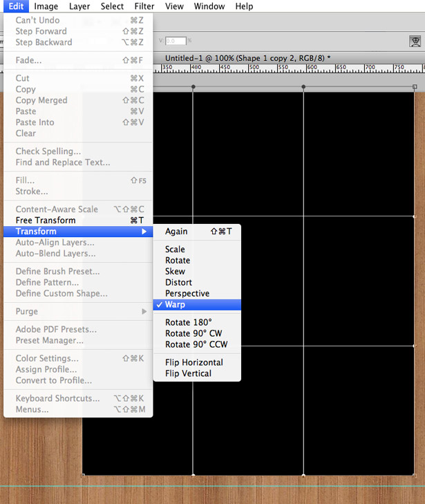
Task: Select Flip Horizontal option
Action: pyautogui.click(x=197, y=362)
